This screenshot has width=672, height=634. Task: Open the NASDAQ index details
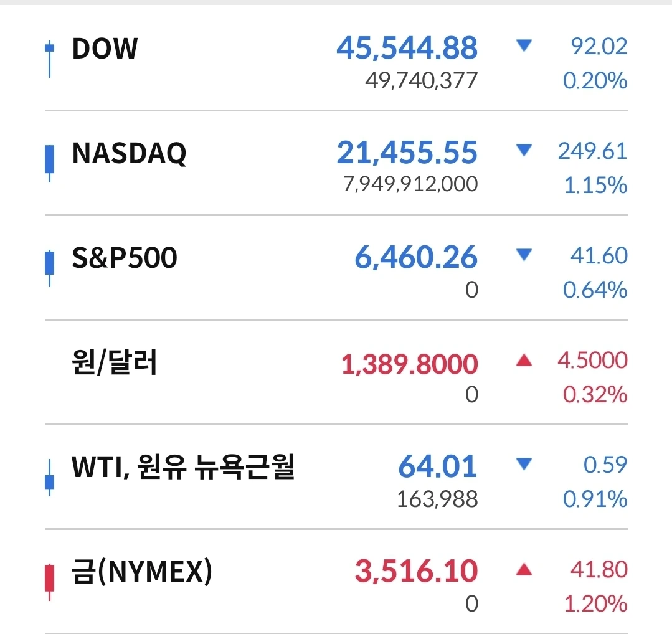click(x=129, y=153)
